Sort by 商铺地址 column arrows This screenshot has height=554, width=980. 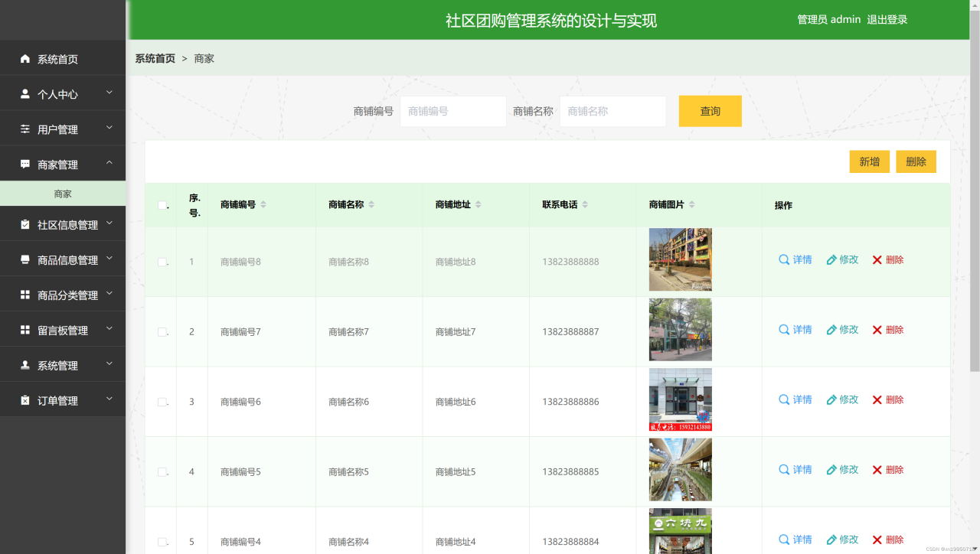click(x=479, y=204)
